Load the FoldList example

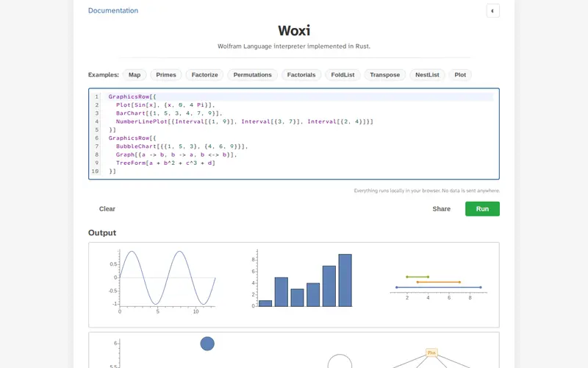pyautogui.click(x=343, y=75)
